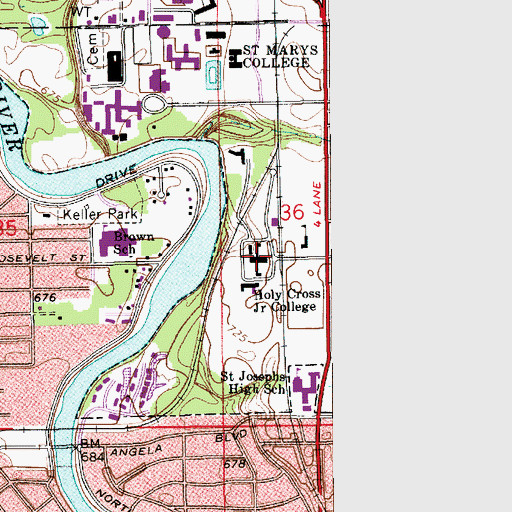Click the WT water tank label
This screenshot has height=512, width=512.
click(x=81, y=12)
